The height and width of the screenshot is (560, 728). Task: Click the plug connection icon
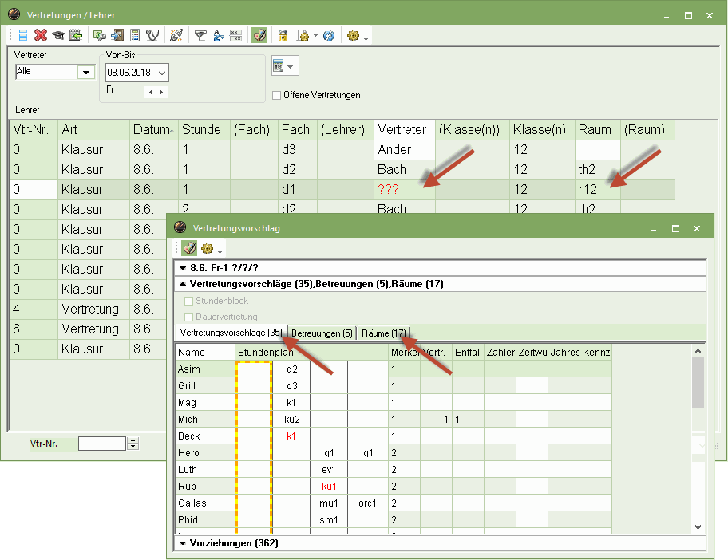[x=176, y=35]
